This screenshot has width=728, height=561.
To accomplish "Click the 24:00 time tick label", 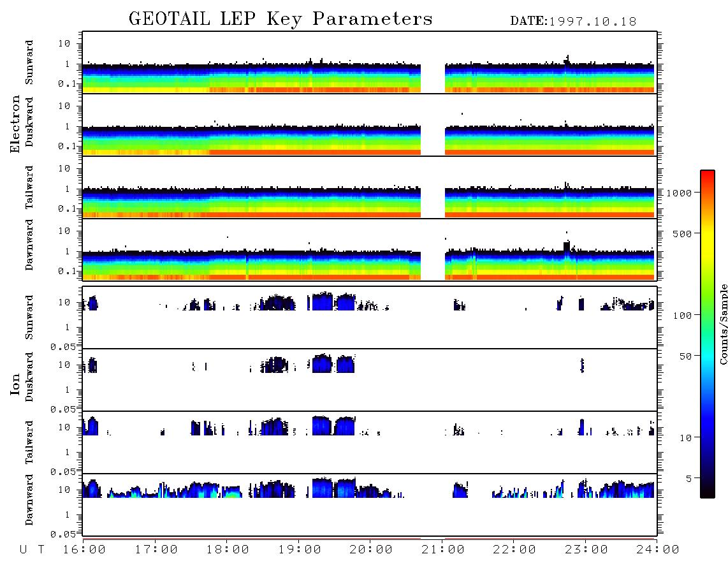I will [x=658, y=550].
